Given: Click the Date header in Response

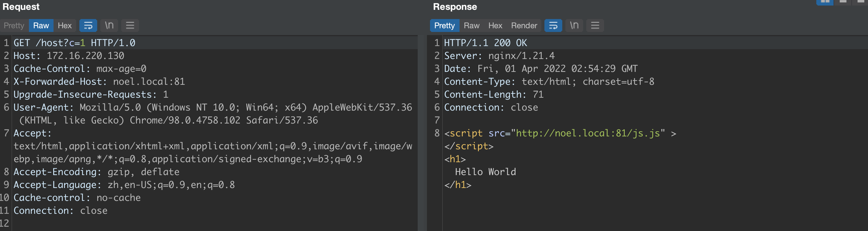Looking at the screenshot, I should [541, 69].
